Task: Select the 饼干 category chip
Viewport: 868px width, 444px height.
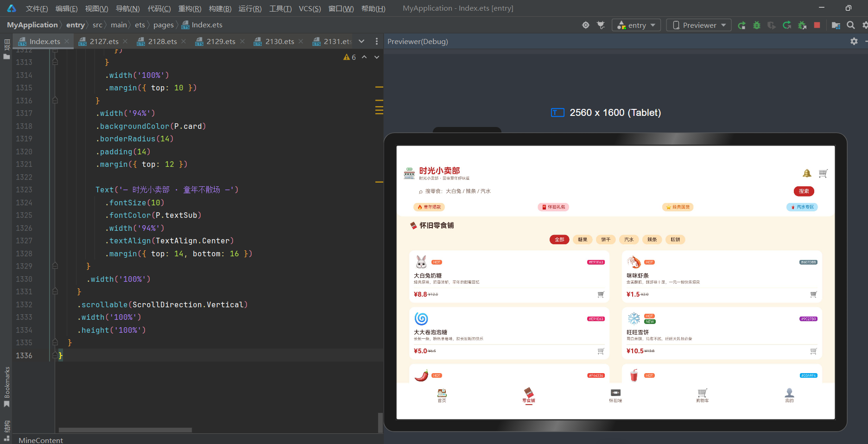Action: coord(606,240)
